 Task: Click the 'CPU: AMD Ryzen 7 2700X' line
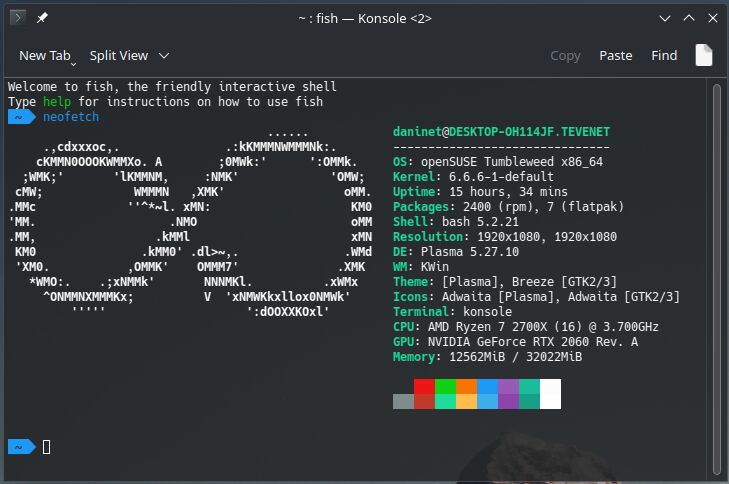tap(526, 327)
